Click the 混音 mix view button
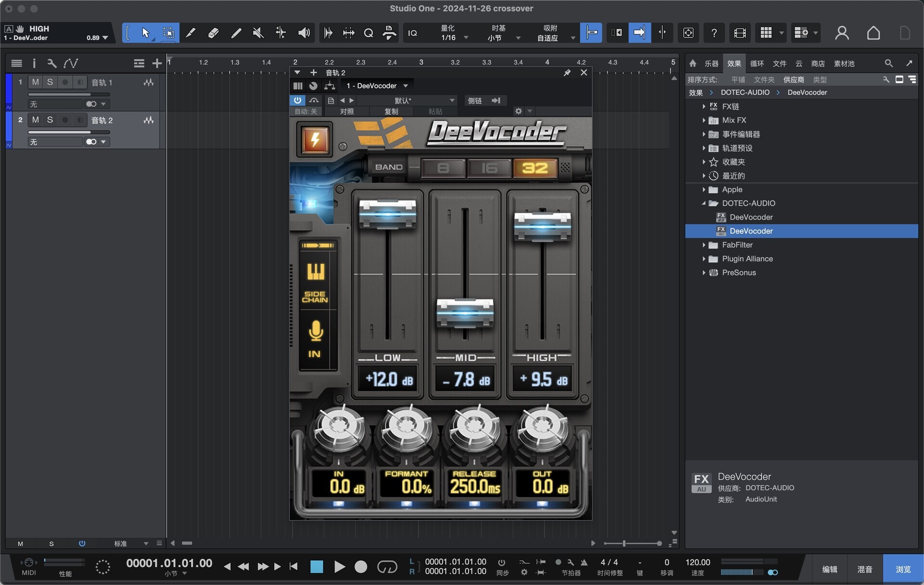 (864, 569)
